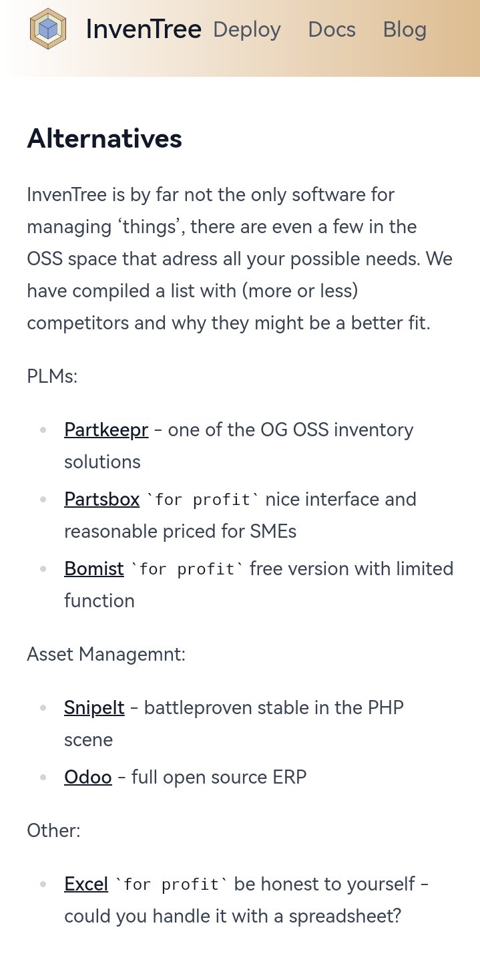Click the InvenTree site title text
This screenshot has width=480, height=980.
[144, 29]
